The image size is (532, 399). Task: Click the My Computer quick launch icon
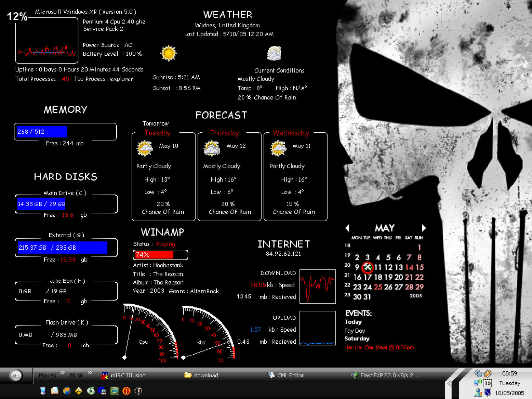click(43, 391)
